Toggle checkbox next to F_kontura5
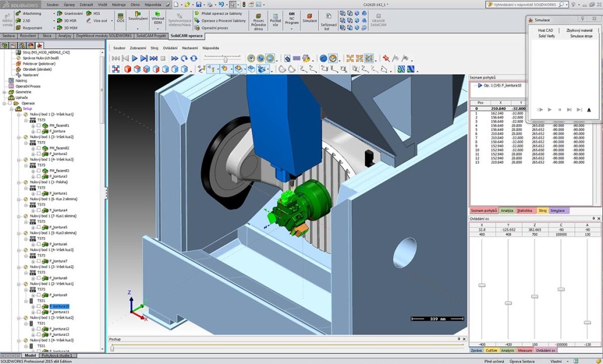 (39, 227)
